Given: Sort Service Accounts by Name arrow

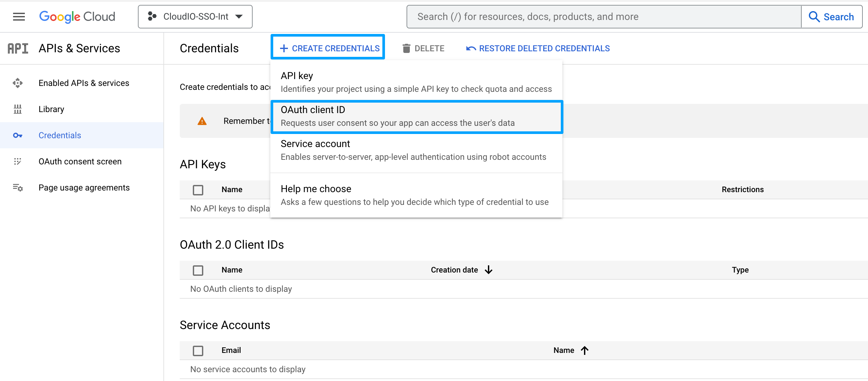Looking at the screenshot, I should tap(585, 350).
